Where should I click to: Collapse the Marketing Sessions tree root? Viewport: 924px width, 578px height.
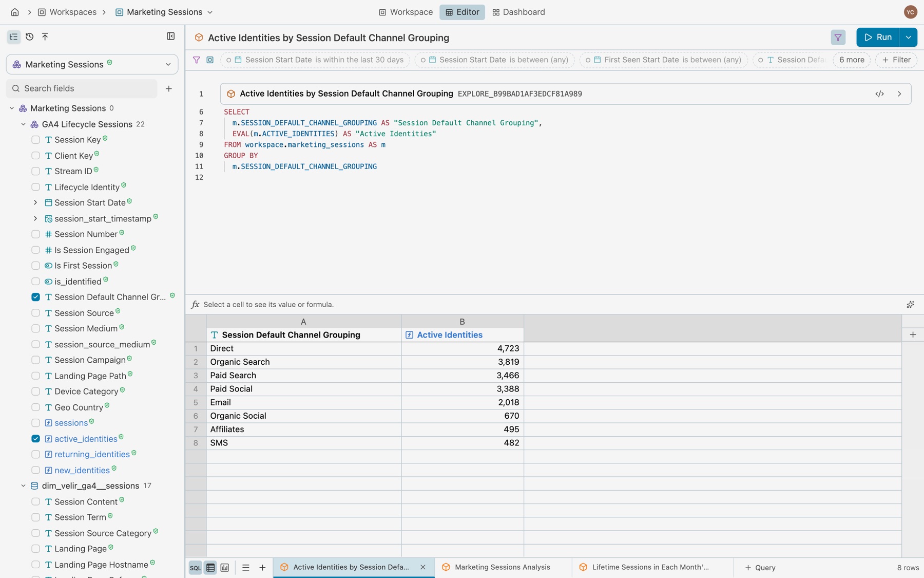click(12, 108)
